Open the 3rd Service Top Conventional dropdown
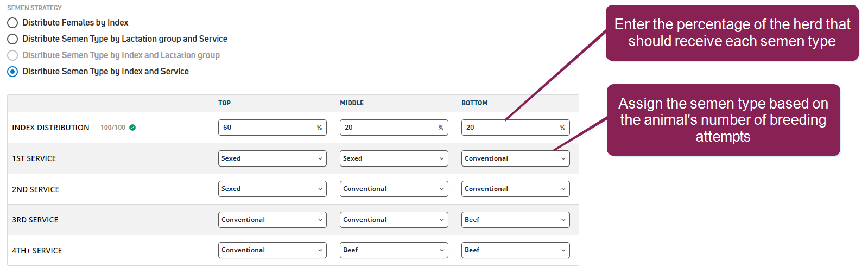The width and height of the screenshot is (868, 274). coord(272,220)
